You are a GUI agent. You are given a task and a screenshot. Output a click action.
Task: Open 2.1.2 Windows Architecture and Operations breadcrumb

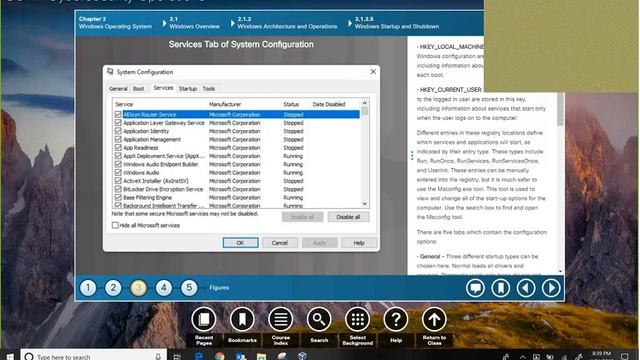tap(287, 23)
